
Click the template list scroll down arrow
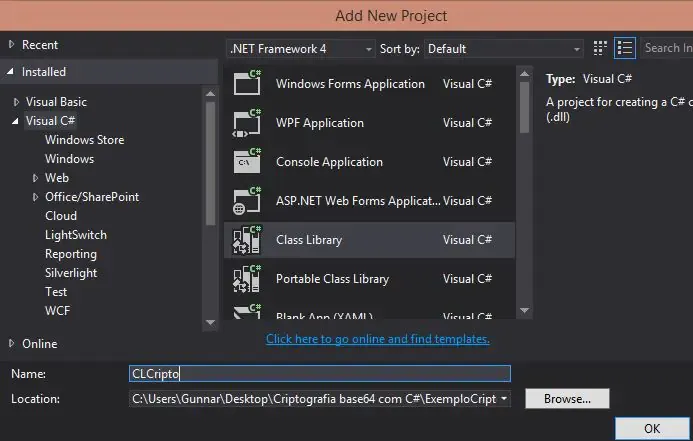click(x=525, y=311)
